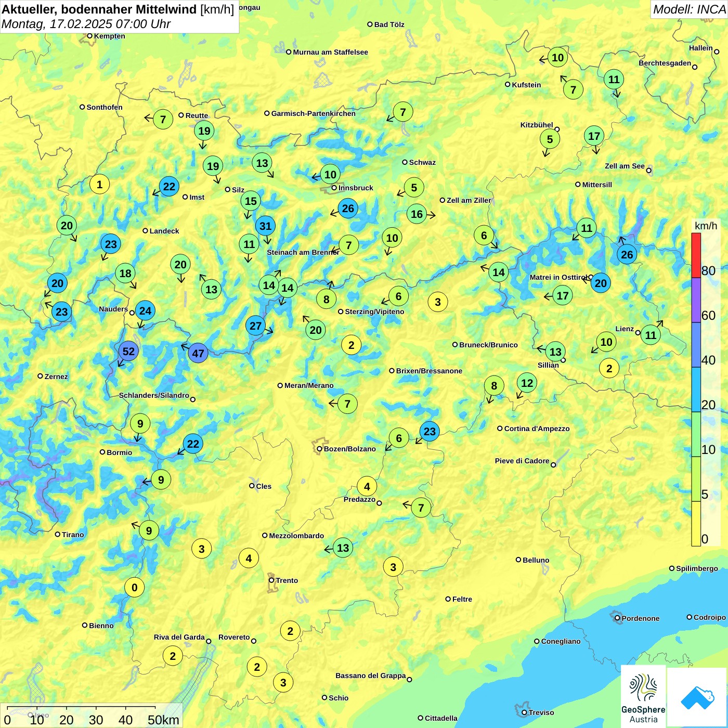The image size is (728, 728).
Task: Click the yellow 1 km/h wind marker
Action: pos(99,184)
